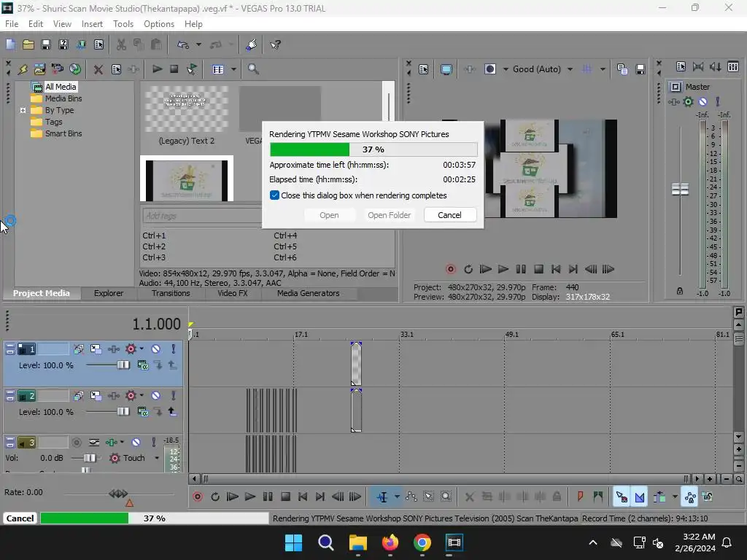
Task: Mute video track 1
Action: (156, 349)
